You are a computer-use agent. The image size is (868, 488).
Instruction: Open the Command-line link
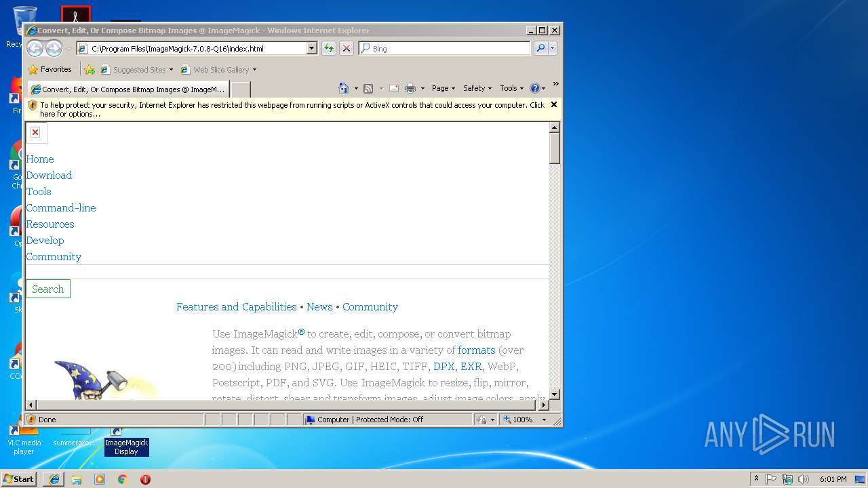coord(61,208)
